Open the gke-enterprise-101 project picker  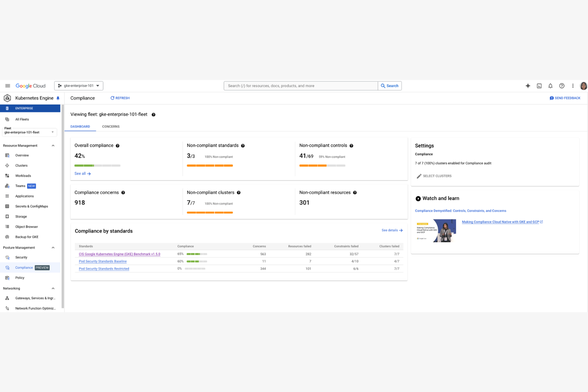78,85
